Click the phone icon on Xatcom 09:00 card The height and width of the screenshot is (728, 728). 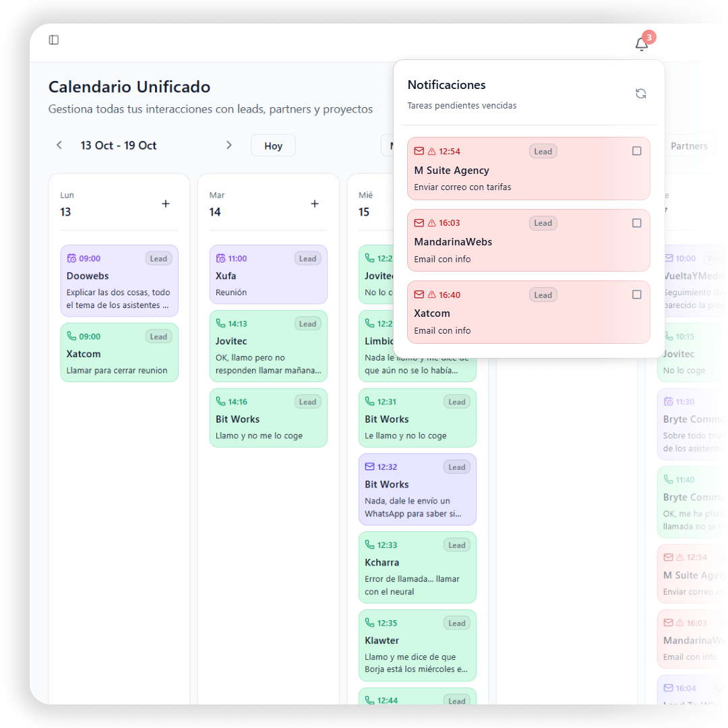[71, 336]
